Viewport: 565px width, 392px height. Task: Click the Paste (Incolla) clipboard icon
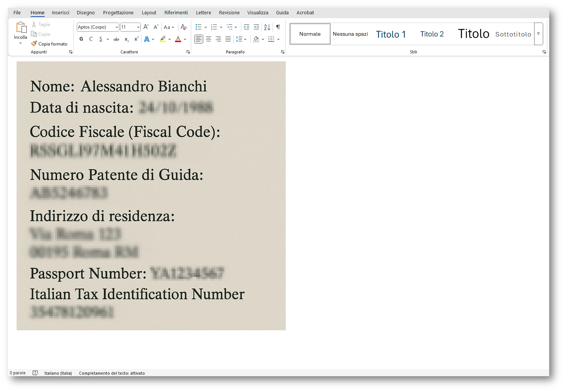21,28
